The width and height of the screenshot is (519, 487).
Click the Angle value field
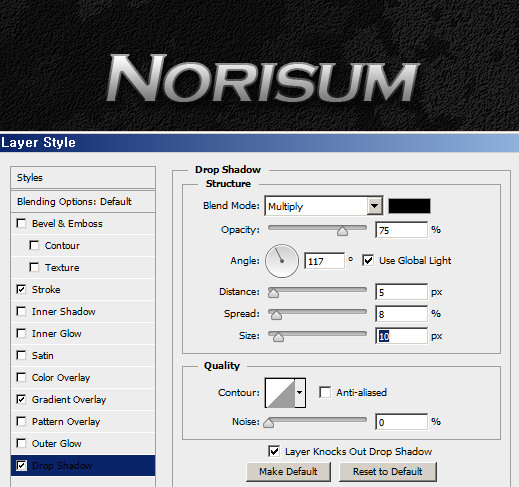pyautogui.click(x=324, y=261)
